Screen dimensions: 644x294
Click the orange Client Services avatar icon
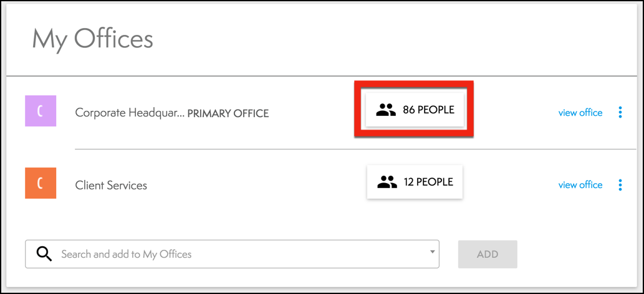pyautogui.click(x=41, y=183)
